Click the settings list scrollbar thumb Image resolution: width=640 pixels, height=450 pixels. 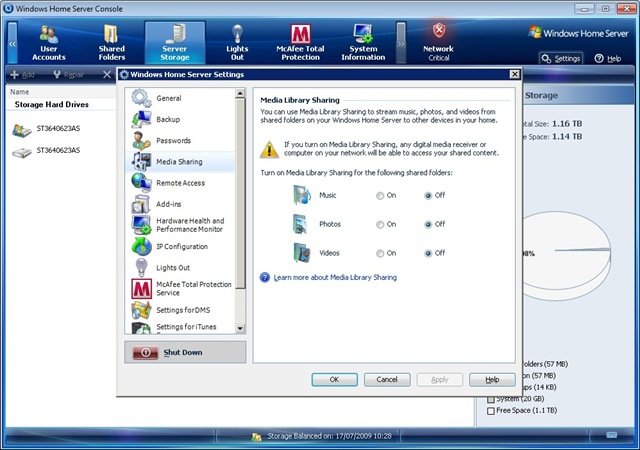(x=240, y=193)
